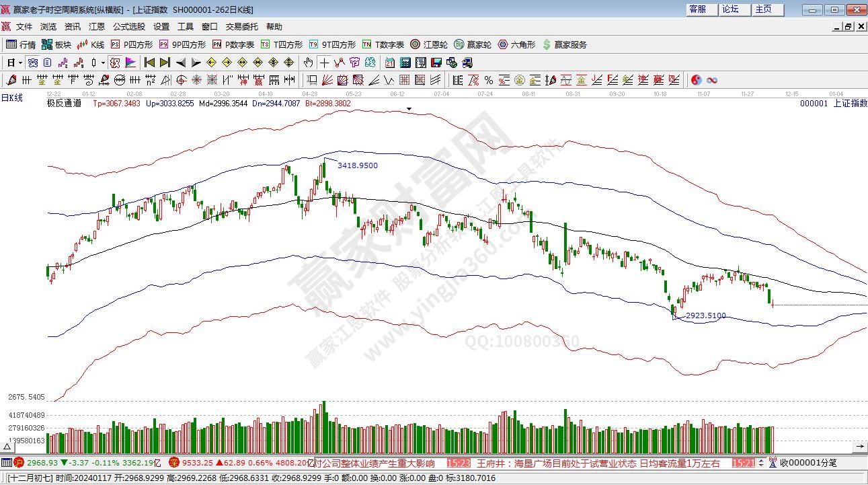Step forward with the black right arrow
Image resolution: width=868 pixels, height=485 pixels.
coord(196,63)
